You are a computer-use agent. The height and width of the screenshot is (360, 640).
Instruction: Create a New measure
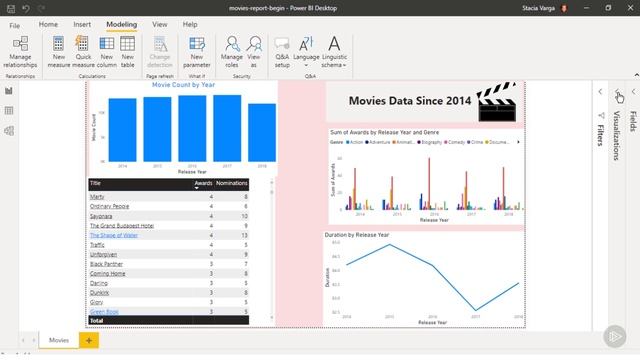(59, 52)
